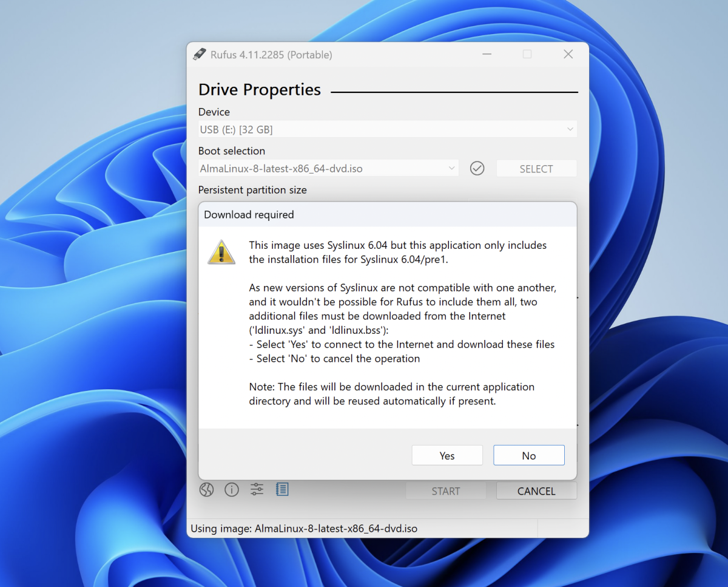Image resolution: width=728 pixels, height=587 pixels.
Task: Choose No to cancel the download
Action: click(x=528, y=455)
